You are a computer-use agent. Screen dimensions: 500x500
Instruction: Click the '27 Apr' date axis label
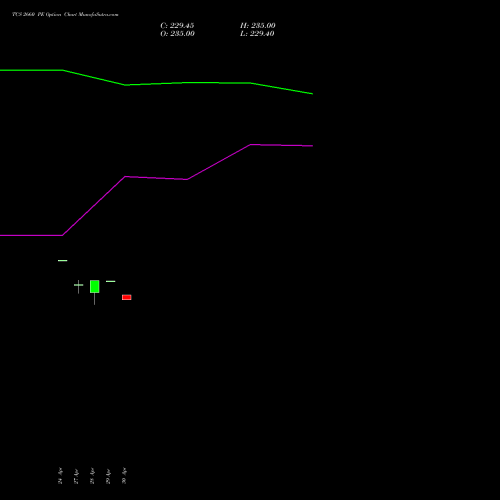(x=76, y=476)
